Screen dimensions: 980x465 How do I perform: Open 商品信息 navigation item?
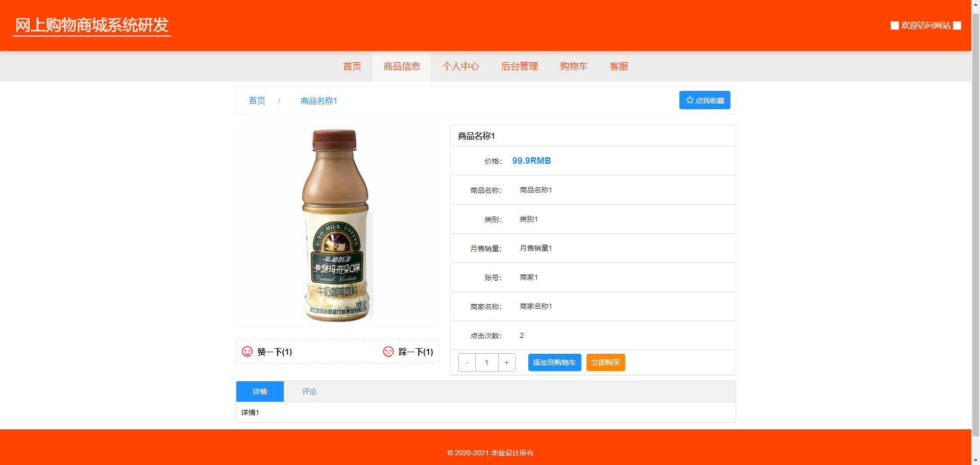pyautogui.click(x=402, y=66)
